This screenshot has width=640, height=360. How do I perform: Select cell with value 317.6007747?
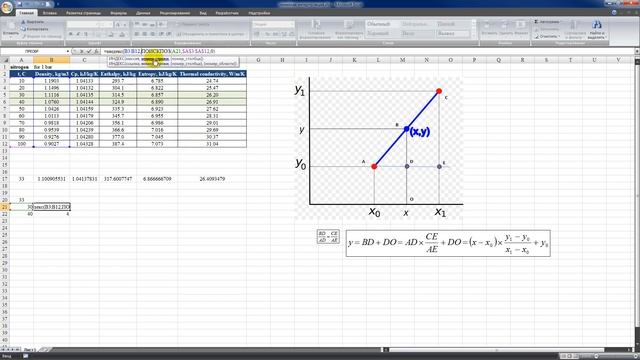click(118, 179)
